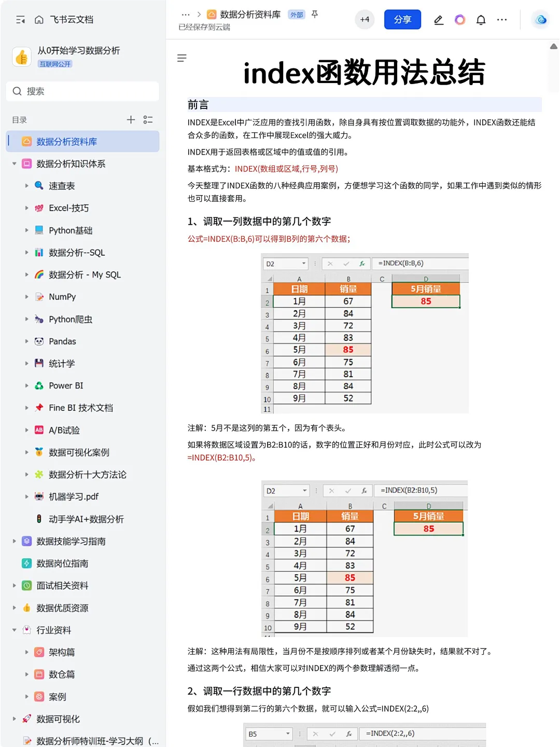Toggle the directory list view icon
Image resolution: width=560 pixels, height=747 pixels.
148,120
